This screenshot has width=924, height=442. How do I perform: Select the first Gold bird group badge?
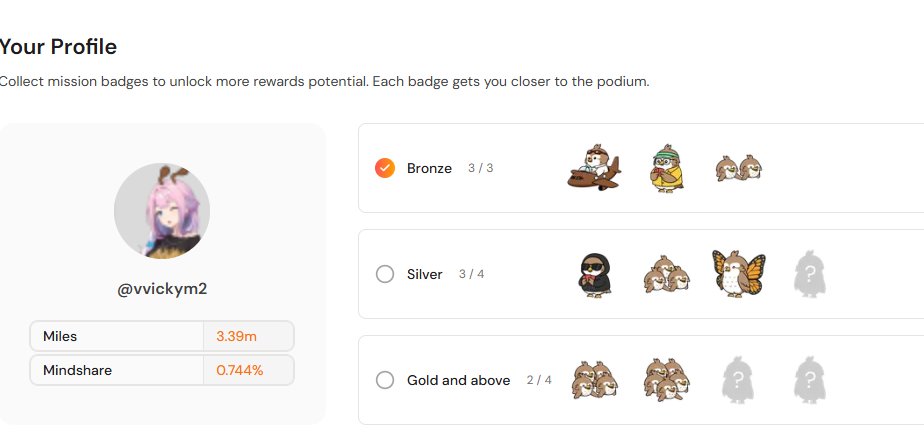point(593,380)
